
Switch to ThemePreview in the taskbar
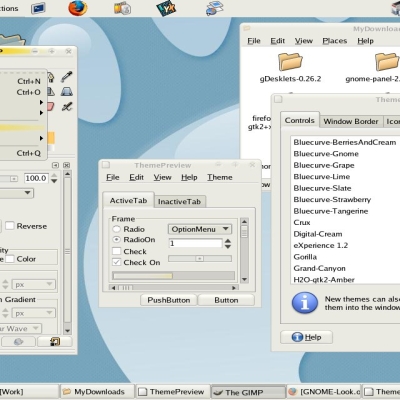point(173,392)
